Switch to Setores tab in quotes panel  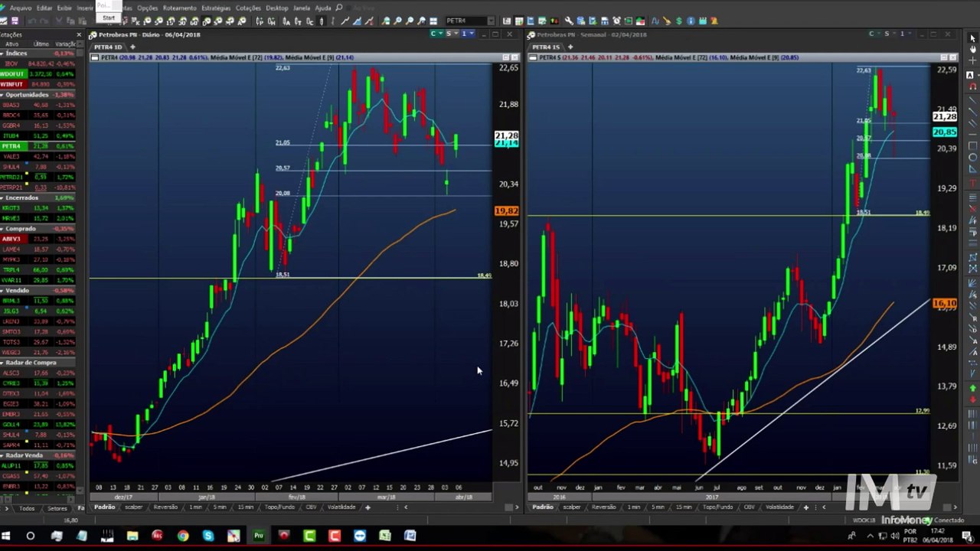[x=57, y=508]
